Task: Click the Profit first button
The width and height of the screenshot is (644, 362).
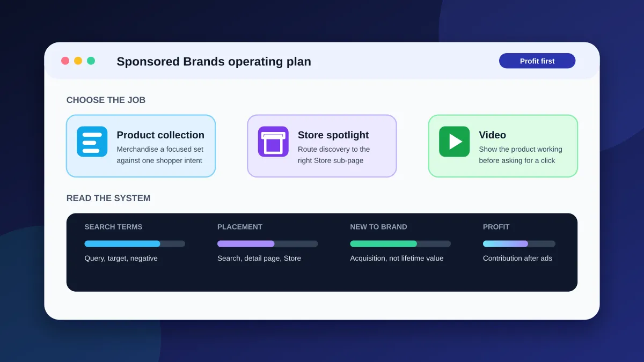Action: (537, 61)
